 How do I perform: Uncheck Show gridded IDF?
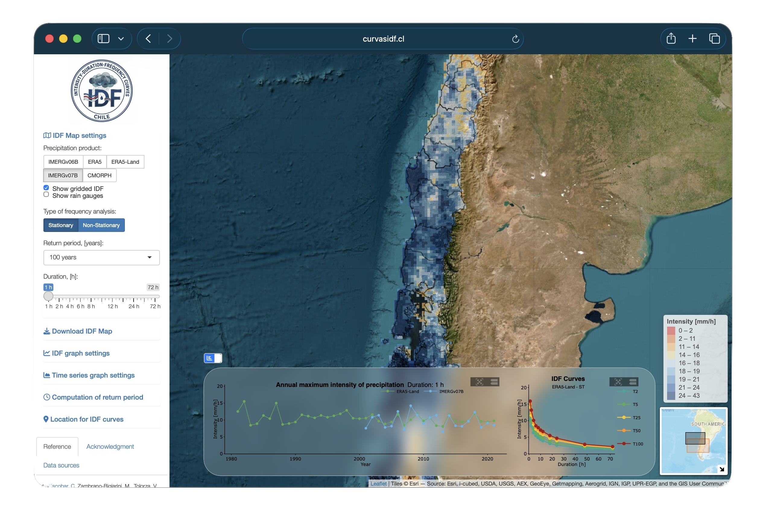(46, 187)
